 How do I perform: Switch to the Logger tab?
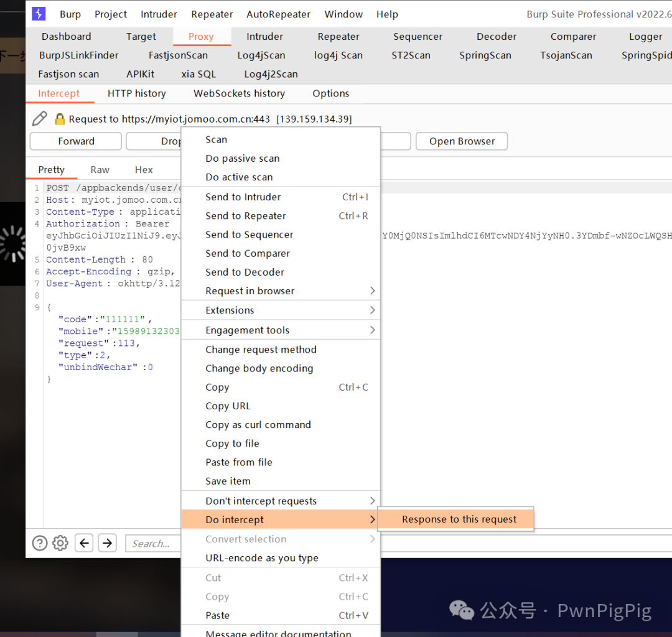click(645, 37)
